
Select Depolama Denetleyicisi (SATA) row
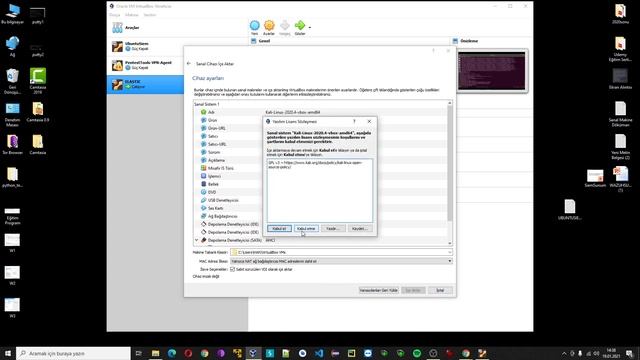pyautogui.click(x=321, y=240)
